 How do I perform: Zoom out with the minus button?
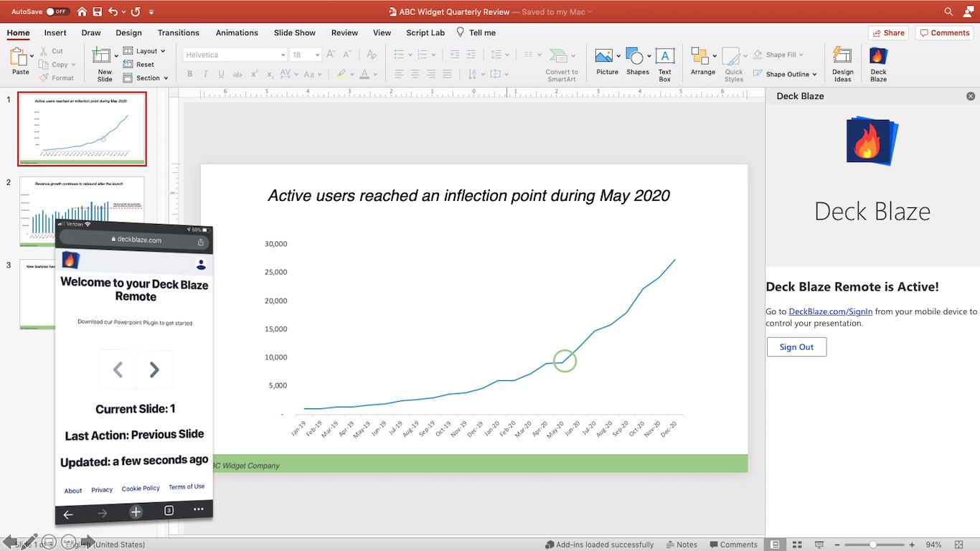click(x=837, y=545)
